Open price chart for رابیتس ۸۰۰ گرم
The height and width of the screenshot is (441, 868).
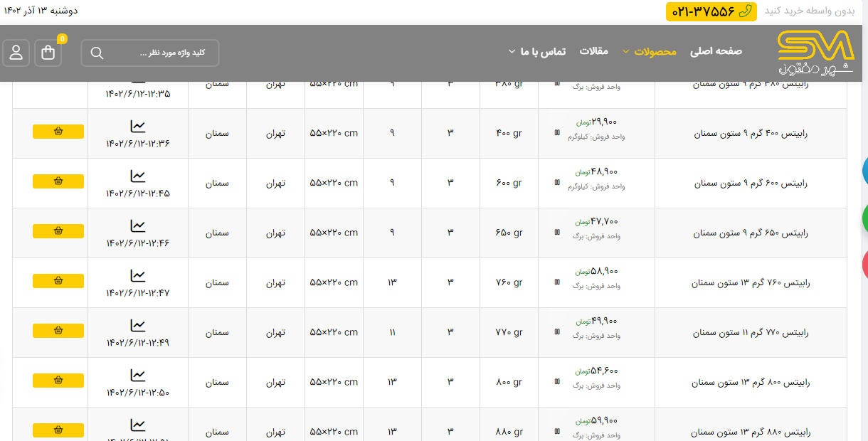[137, 376]
